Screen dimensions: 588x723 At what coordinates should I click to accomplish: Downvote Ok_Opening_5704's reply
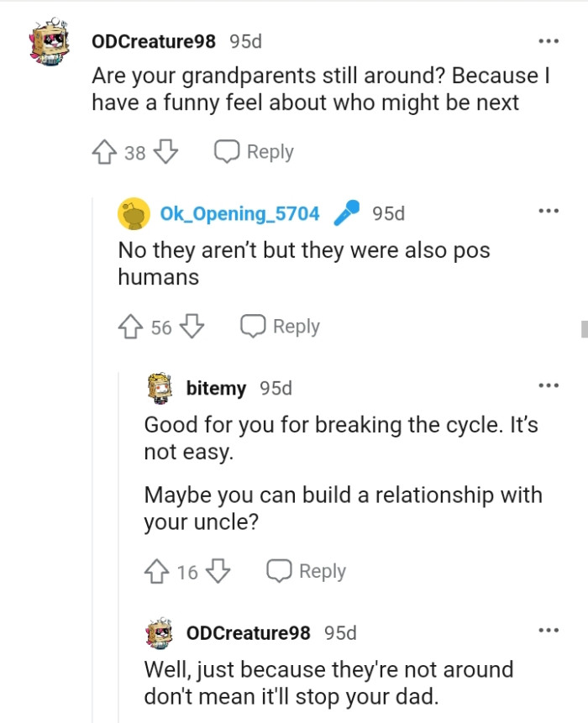pyautogui.click(x=193, y=326)
